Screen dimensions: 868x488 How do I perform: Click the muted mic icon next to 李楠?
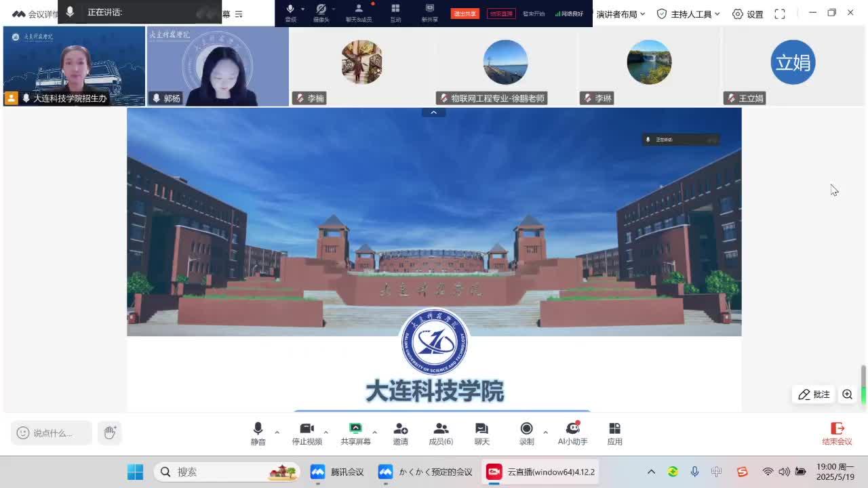(x=300, y=98)
